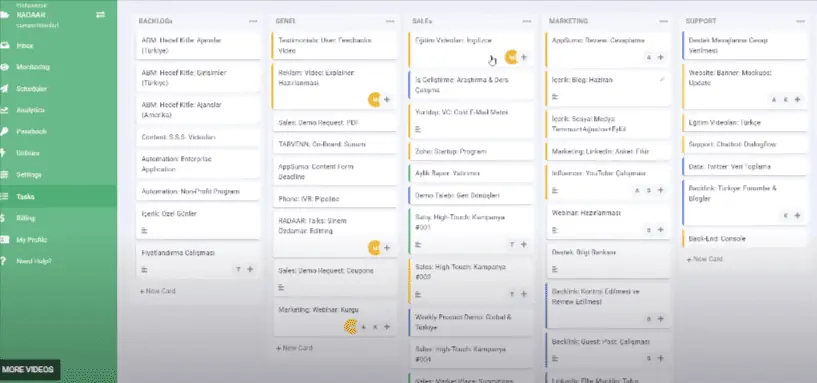817x383 pixels.
Task: Click avatar on Reklam Video Explainer card
Action: click(374, 100)
